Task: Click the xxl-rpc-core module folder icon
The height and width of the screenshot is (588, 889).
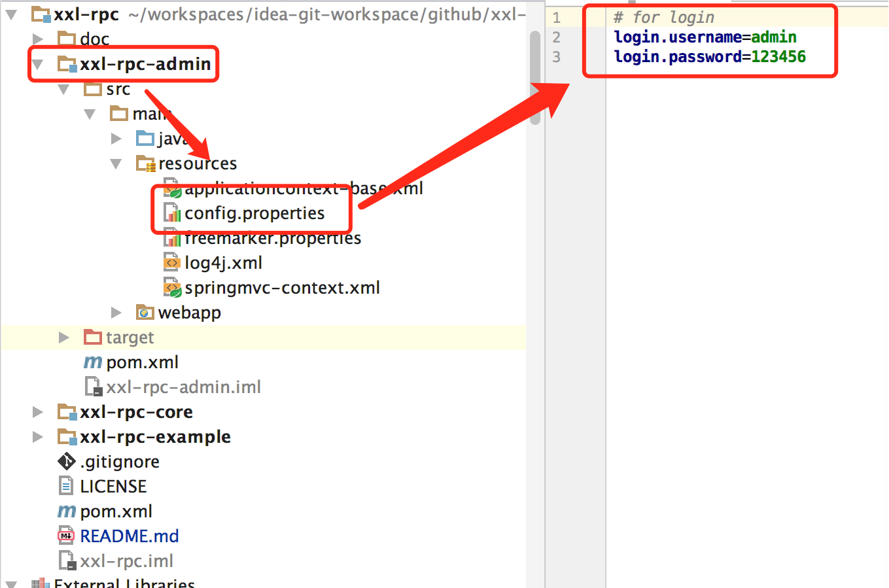Action: (67, 412)
